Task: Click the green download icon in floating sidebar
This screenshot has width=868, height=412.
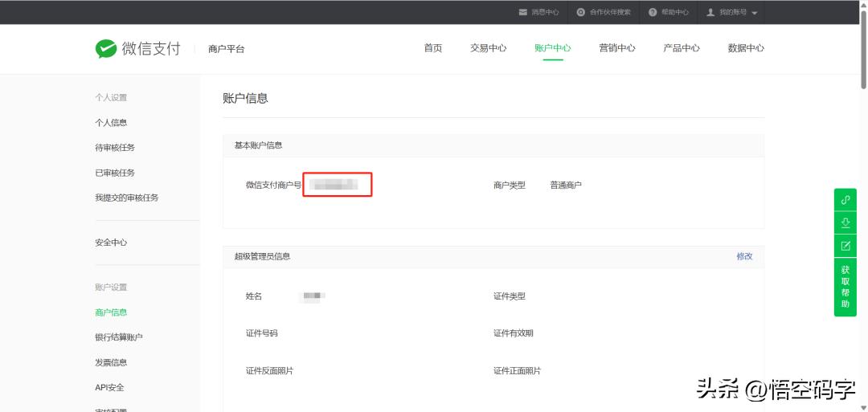Action: pyautogui.click(x=845, y=222)
